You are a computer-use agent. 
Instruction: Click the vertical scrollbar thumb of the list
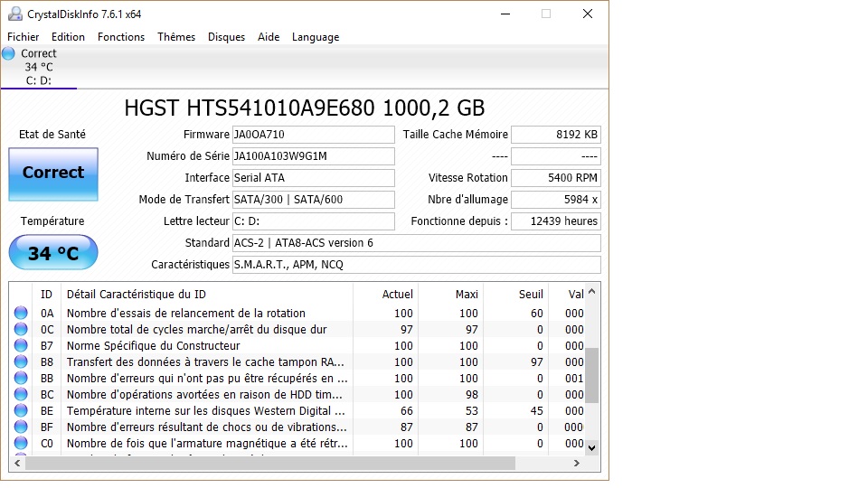click(x=591, y=376)
